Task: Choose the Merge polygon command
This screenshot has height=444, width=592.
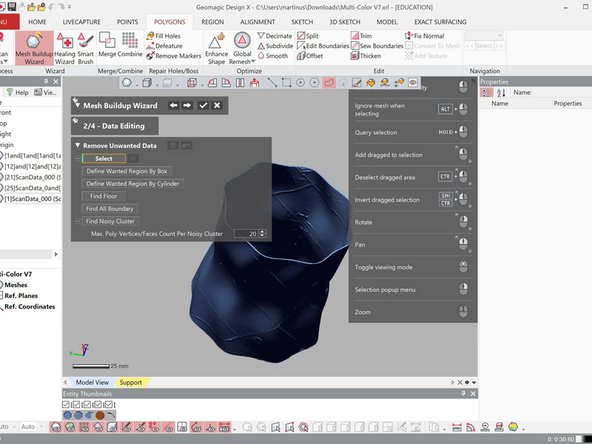Action: (107, 45)
